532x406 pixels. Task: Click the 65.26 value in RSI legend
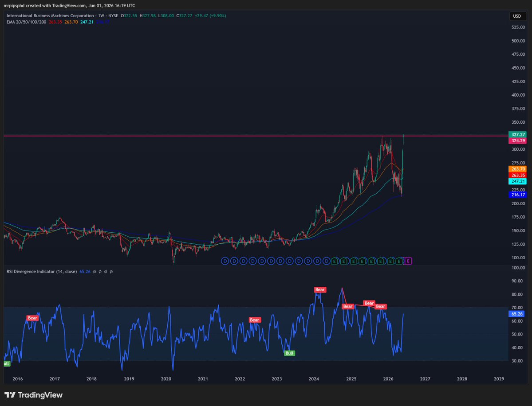click(x=85, y=271)
